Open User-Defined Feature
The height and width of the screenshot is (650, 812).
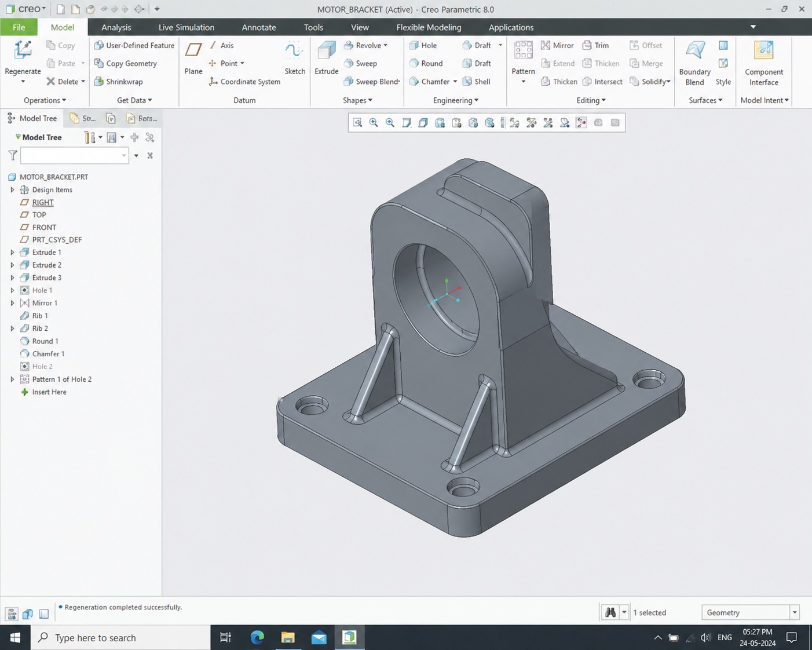coord(134,45)
